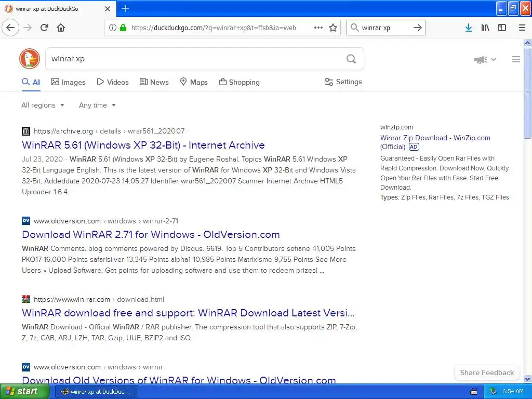Click the Share Feedback button
The height and width of the screenshot is (399, 532).
pyautogui.click(x=487, y=373)
